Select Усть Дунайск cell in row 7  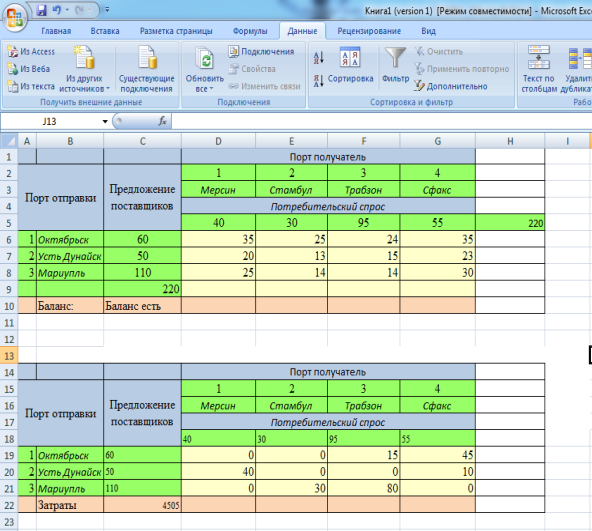click(x=70, y=256)
